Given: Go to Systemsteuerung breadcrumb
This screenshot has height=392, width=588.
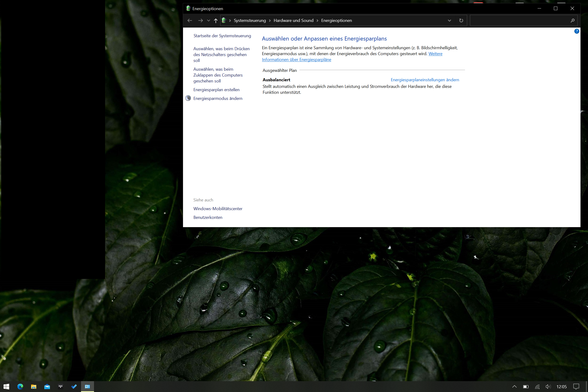Looking at the screenshot, I should [249, 20].
